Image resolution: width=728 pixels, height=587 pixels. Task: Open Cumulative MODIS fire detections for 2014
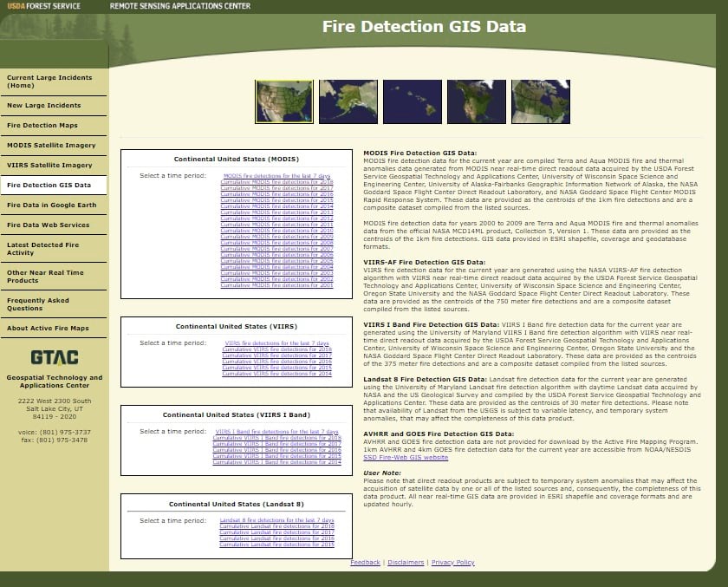click(x=276, y=206)
